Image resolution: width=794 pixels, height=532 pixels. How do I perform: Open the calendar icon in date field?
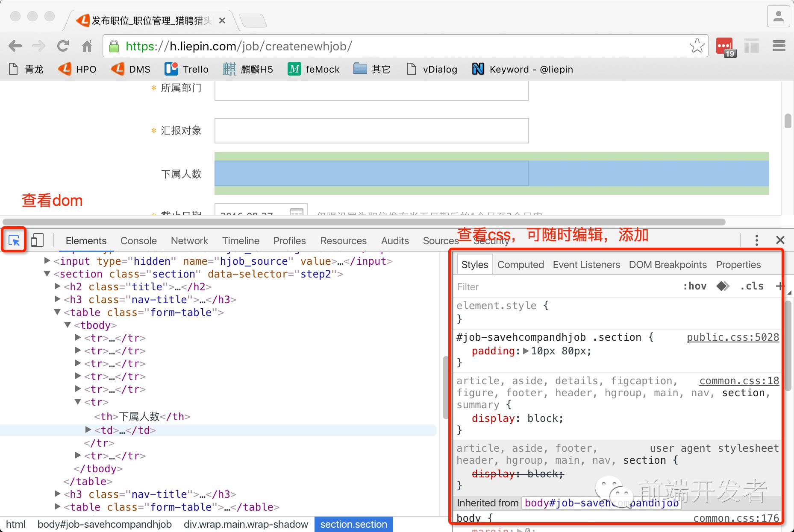coord(296,212)
